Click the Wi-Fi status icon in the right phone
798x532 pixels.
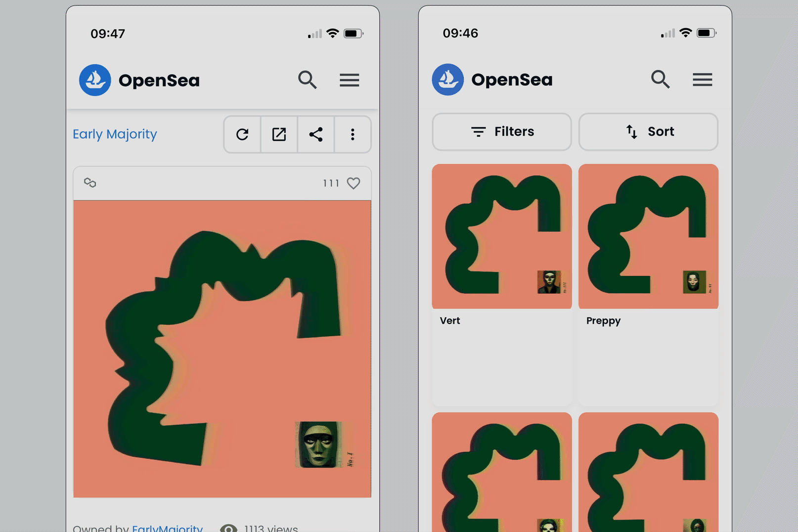click(x=686, y=33)
